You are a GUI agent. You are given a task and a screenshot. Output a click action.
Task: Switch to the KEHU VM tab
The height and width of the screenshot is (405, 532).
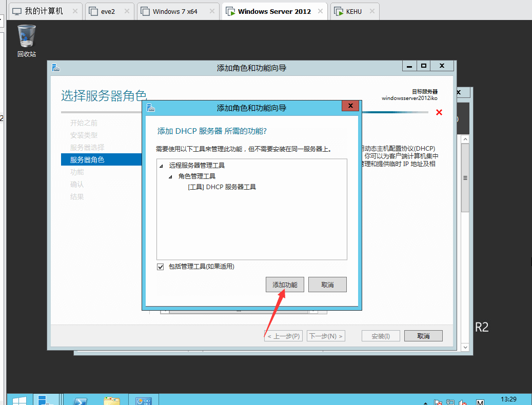(x=354, y=11)
